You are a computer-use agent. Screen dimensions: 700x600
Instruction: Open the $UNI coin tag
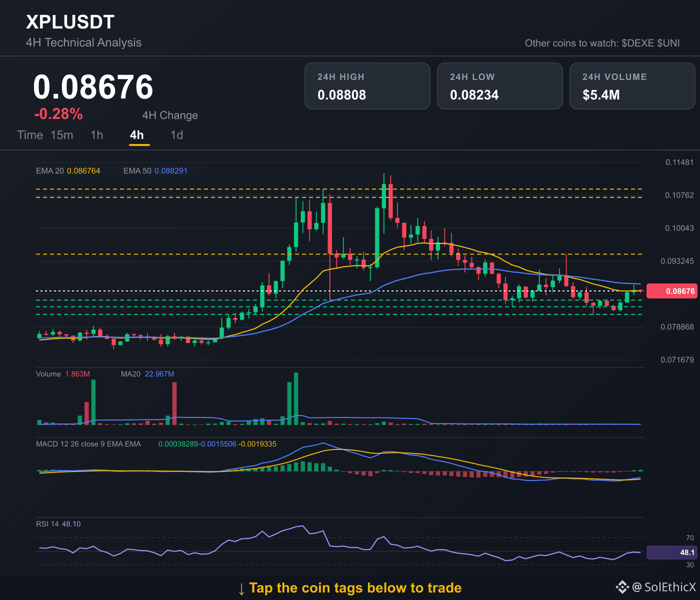668,43
